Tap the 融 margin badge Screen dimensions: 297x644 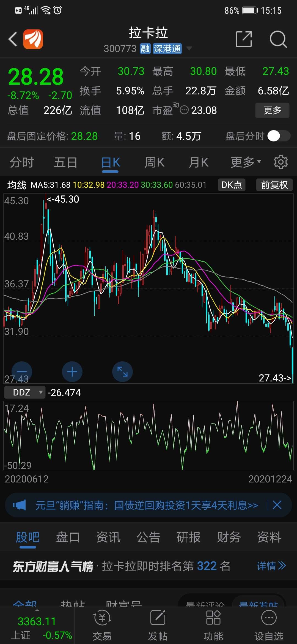145,49
